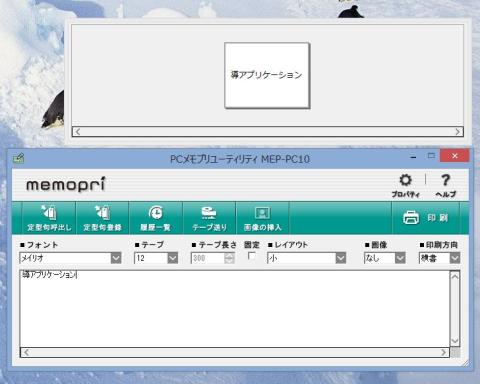Click the ■印刷方向 label text

pos(439,245)
